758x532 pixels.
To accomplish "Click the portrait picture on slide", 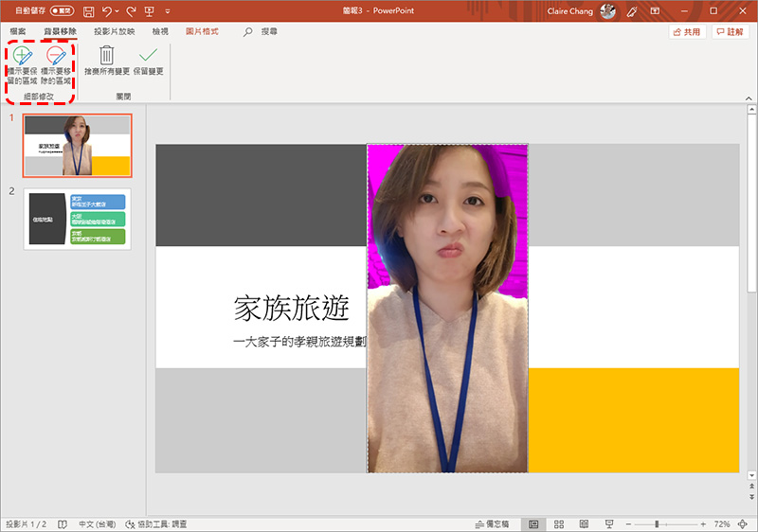I will tap(447, 308).
